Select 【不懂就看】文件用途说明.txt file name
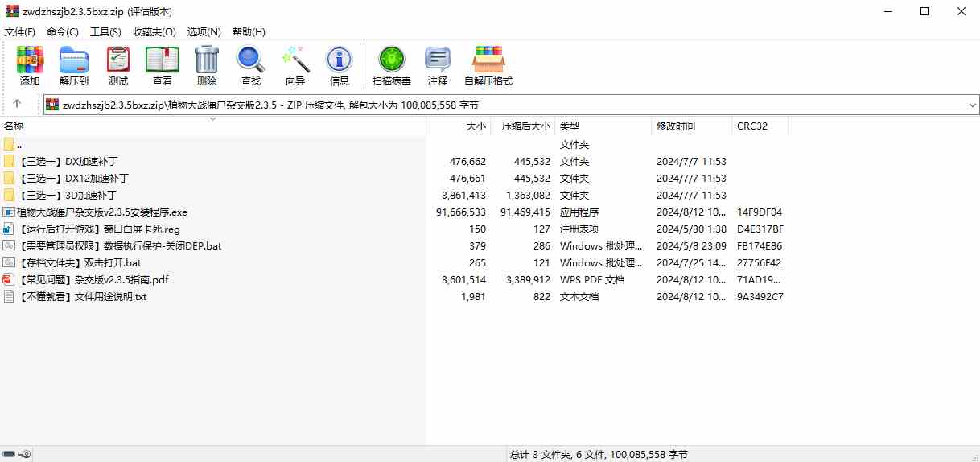 coord(82,297)
